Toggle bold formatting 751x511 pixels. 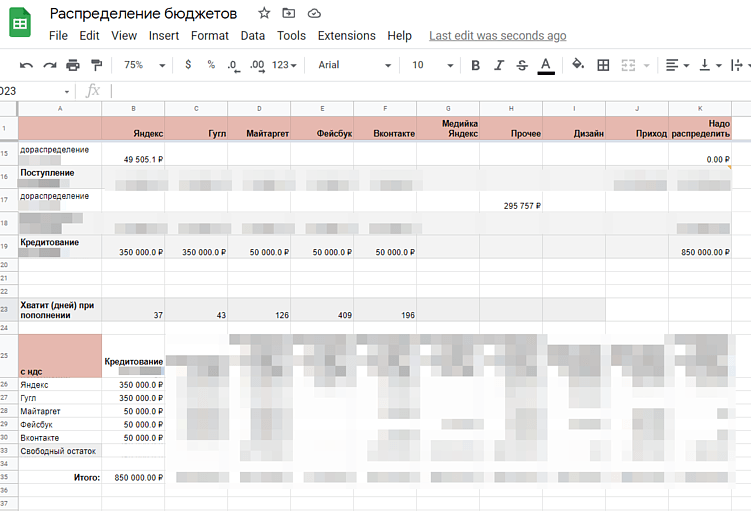pos(476,65)
